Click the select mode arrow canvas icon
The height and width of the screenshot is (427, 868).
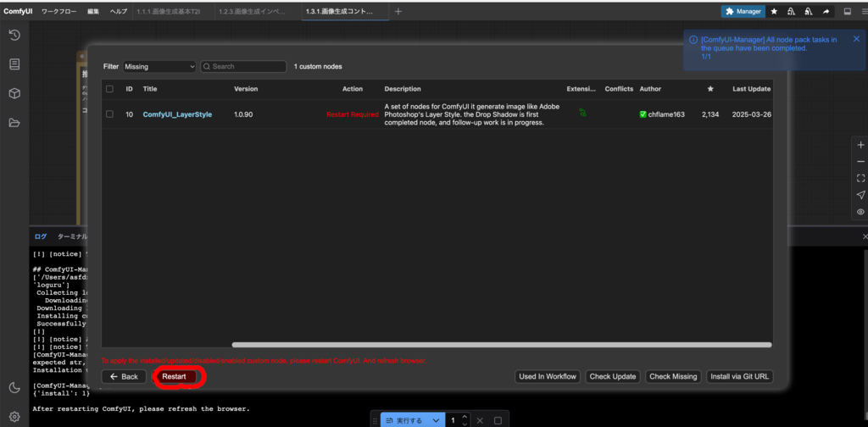[x=860, y=195]
